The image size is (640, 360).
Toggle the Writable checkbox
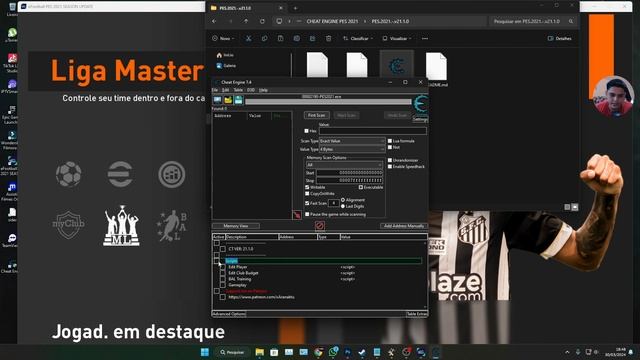pyautogui.click(x=307, y=187)
